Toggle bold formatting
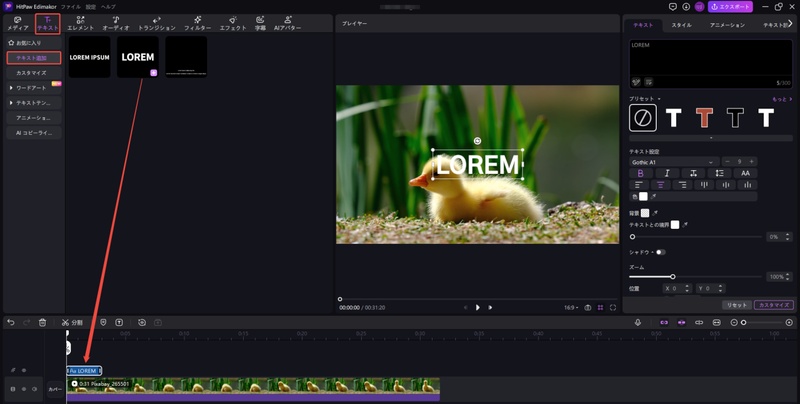This screenshot has width=800, height=404. tap(640, 173)
